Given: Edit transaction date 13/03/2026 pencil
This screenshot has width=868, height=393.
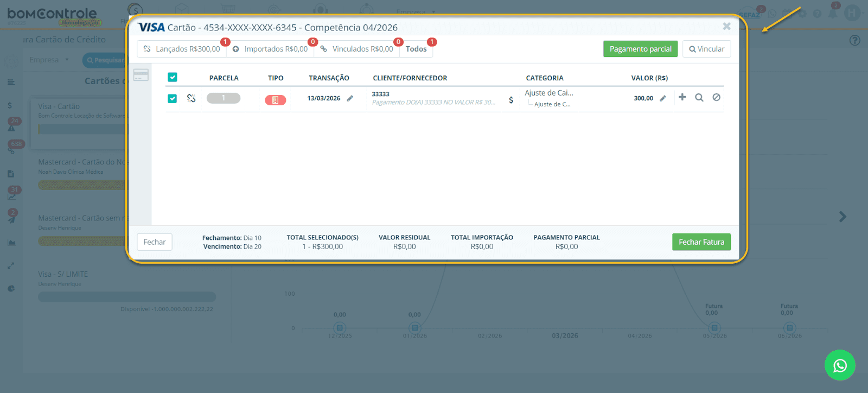Looking at the screenshot, I should (350, 98).
